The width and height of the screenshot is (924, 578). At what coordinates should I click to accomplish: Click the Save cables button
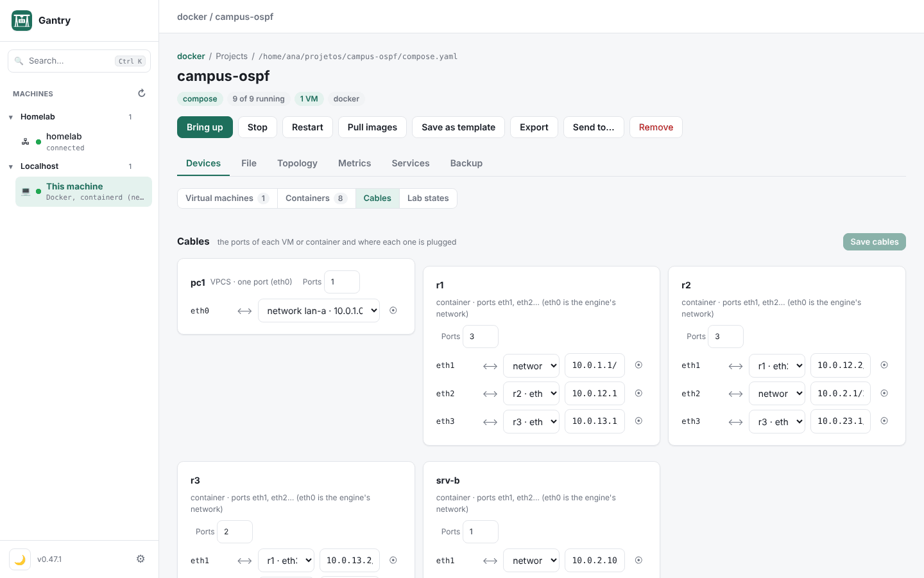click(x=874, y=241)
